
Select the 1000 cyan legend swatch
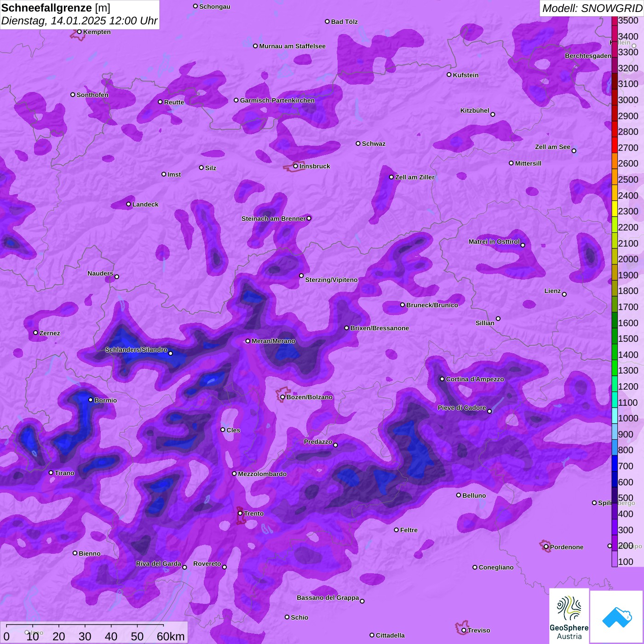614,415
